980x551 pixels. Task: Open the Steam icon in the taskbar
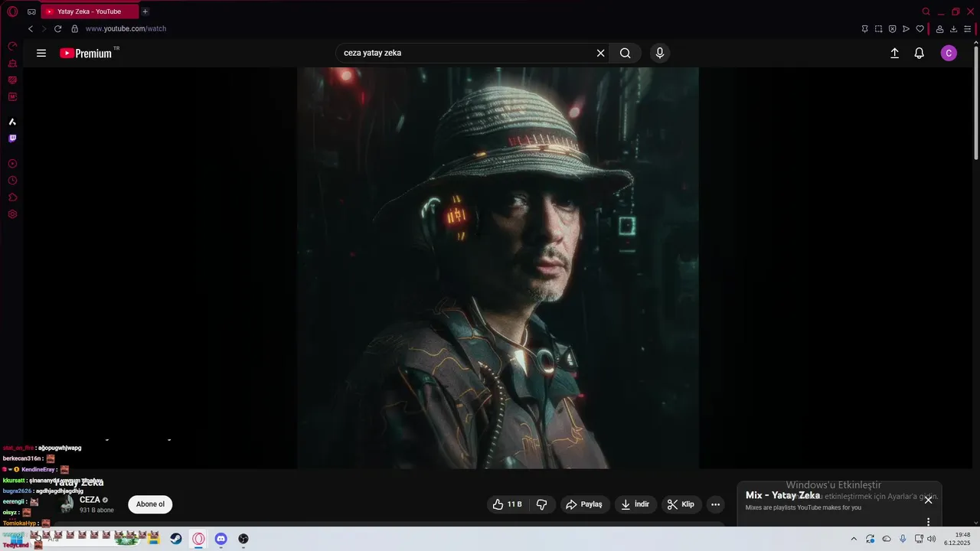[x=176, y=539]
